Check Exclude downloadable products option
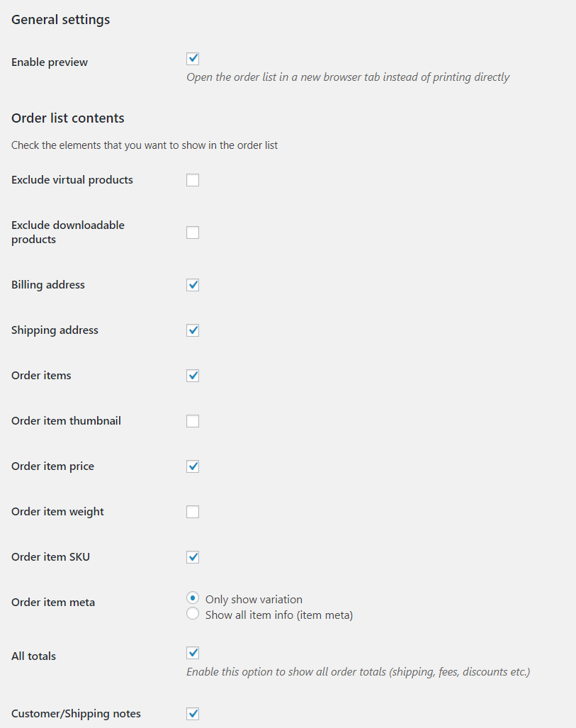Image resolution: width=576 pixels, height=728 pixels. pyautogui.click(x=193, y=233)
